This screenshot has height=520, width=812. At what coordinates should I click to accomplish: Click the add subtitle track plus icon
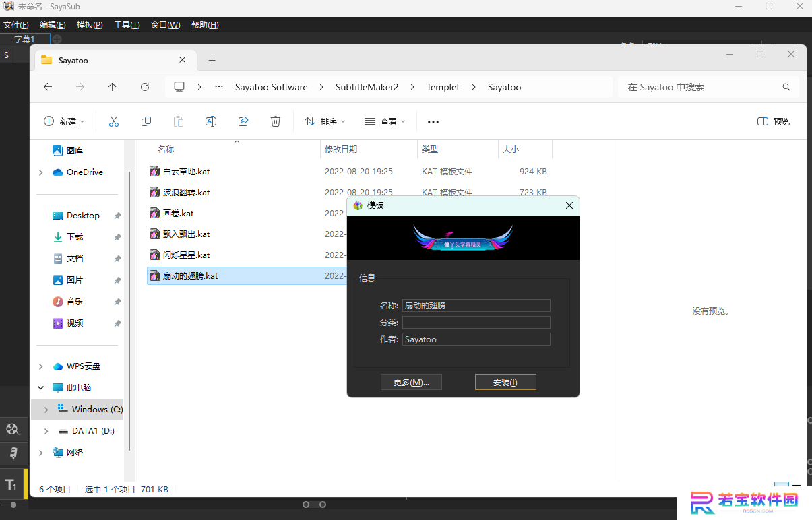pyautogui.click(x=57, y=39)
